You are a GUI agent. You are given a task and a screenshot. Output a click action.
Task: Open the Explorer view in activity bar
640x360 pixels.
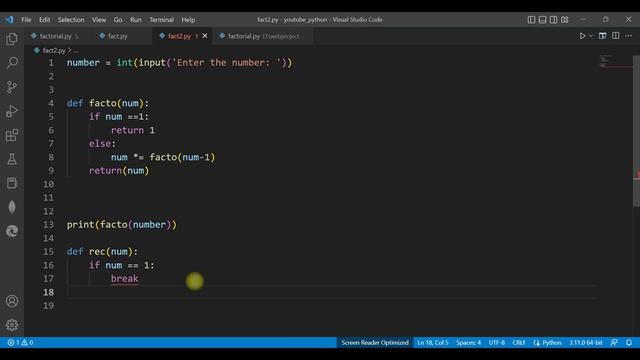12,39
